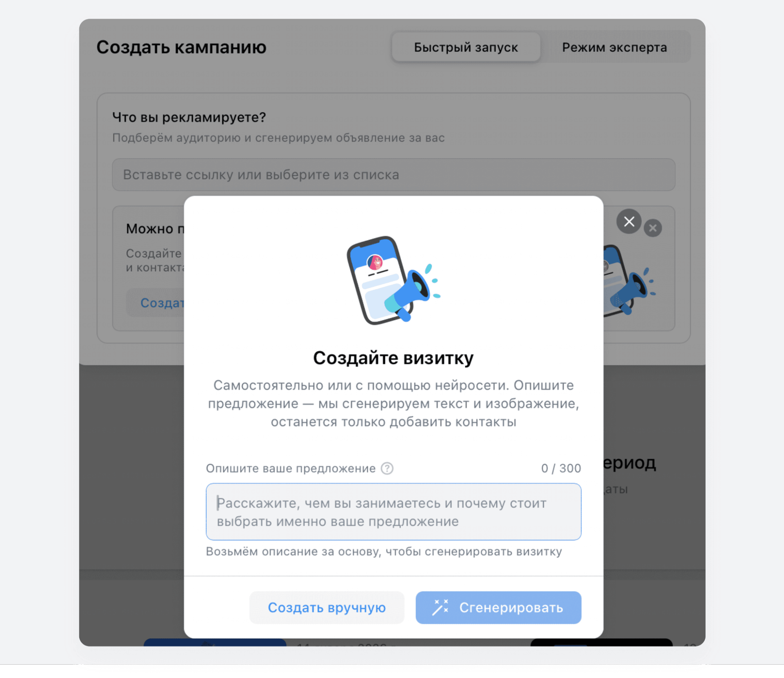Click the Сгенерировать button
The image size is (784, 678).
[498, 607]
